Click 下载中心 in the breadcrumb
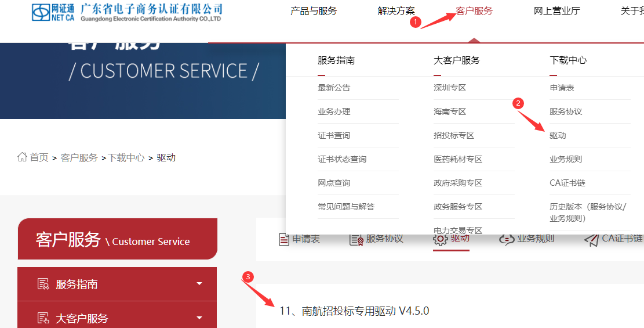Screen dimensions: 644x328 click(126, 157)
